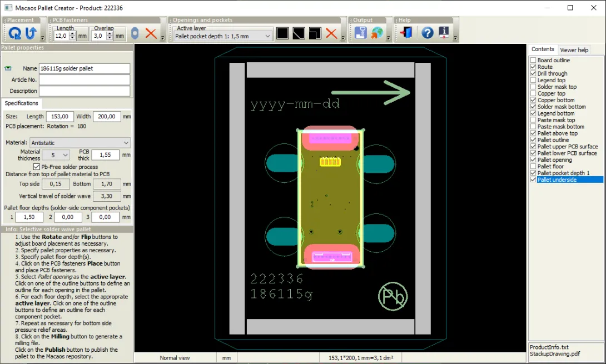Select the filled rectangle outline button
The width and height of the screenshot is (606, 364).
pos(282,33)
